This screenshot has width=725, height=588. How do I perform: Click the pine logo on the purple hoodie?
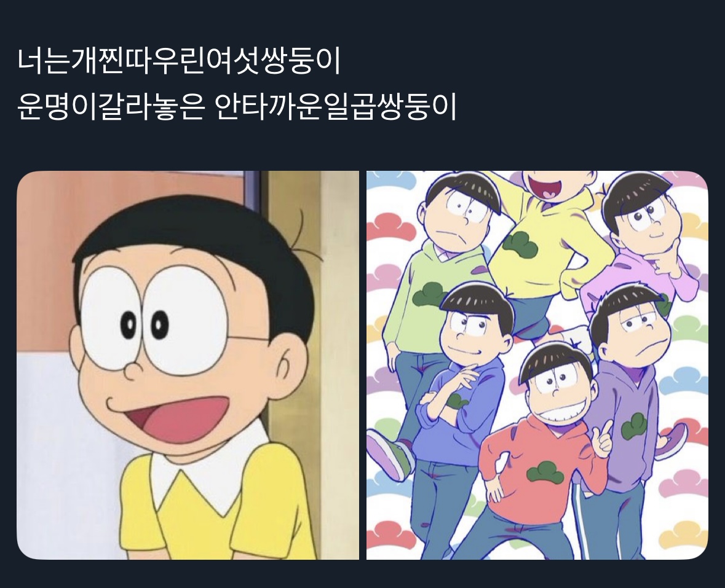[x=634, y=427]
